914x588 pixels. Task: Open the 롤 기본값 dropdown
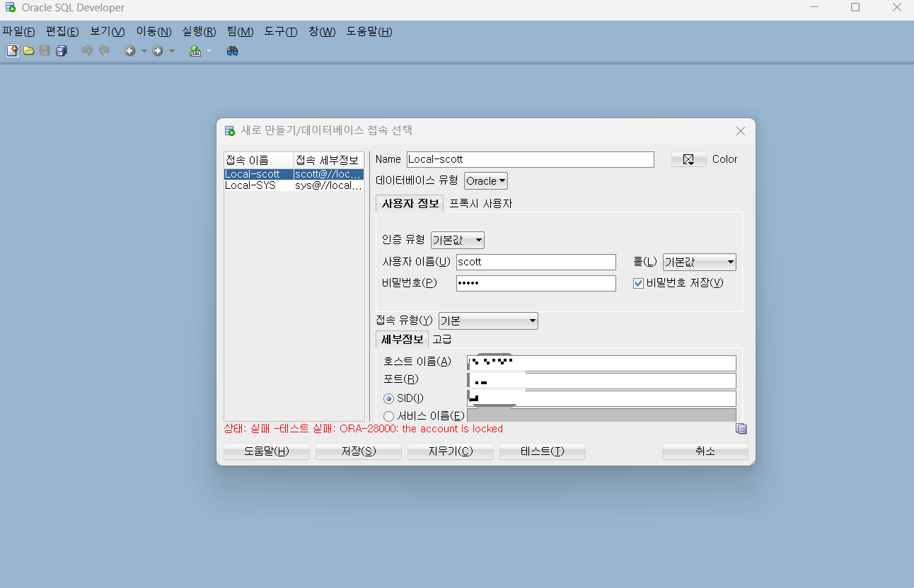(x=700, y=263)
